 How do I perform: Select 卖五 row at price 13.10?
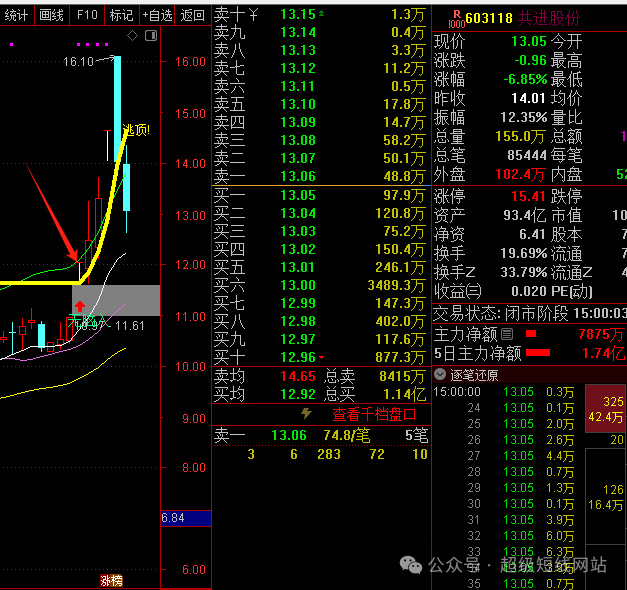pyautogui.click(x=321, y=104)
